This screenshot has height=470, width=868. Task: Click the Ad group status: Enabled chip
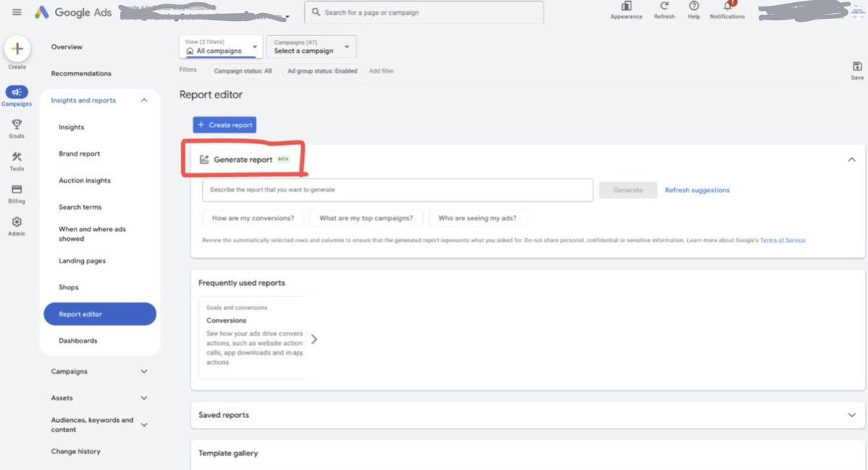[x=322, y=71]
